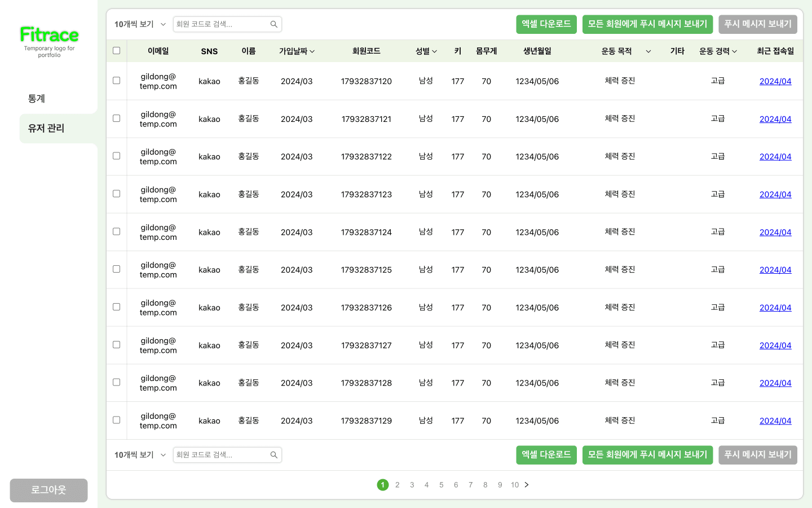
Task: Click the Fitrace logo
Action: pos(49,35)
